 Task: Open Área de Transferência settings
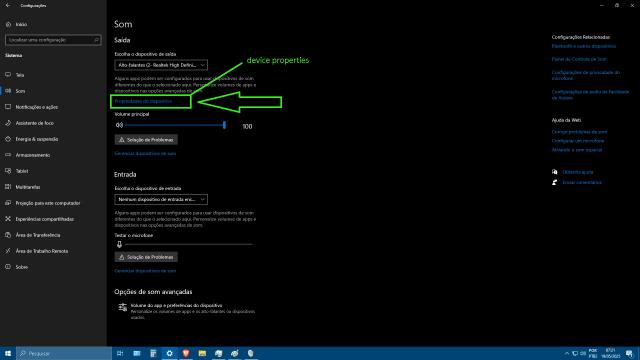pos(38,235)
